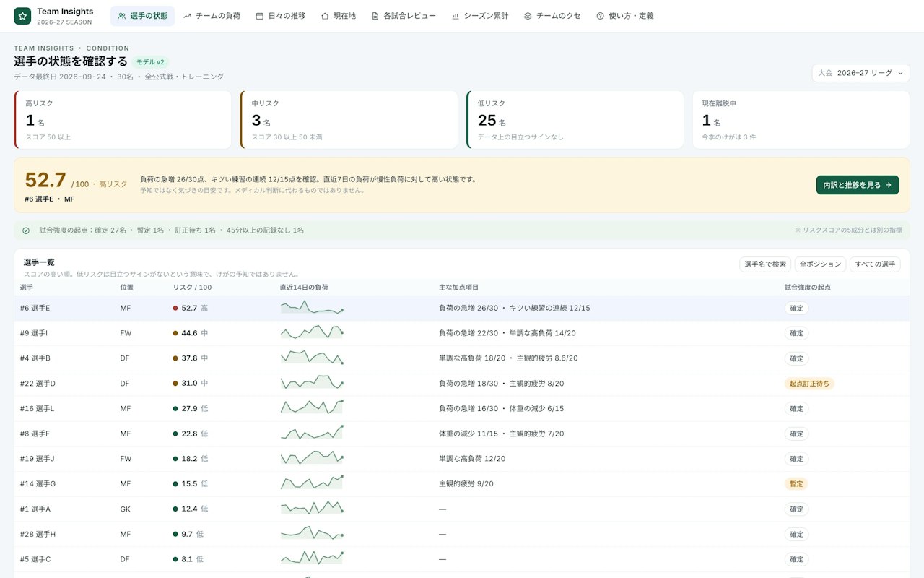Click the load sparkline for #8 選手F
This screenshot has width=924, height=578.
click(312, 433)
